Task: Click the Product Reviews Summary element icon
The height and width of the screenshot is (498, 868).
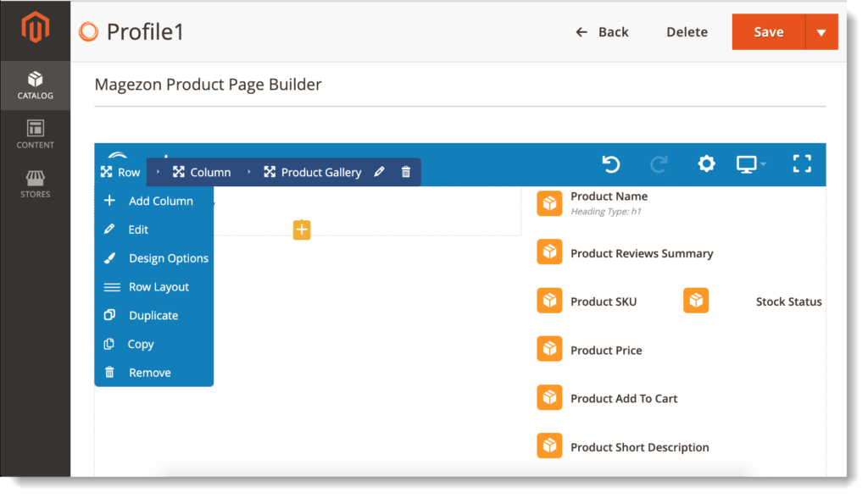Action: tap(549, 252)
